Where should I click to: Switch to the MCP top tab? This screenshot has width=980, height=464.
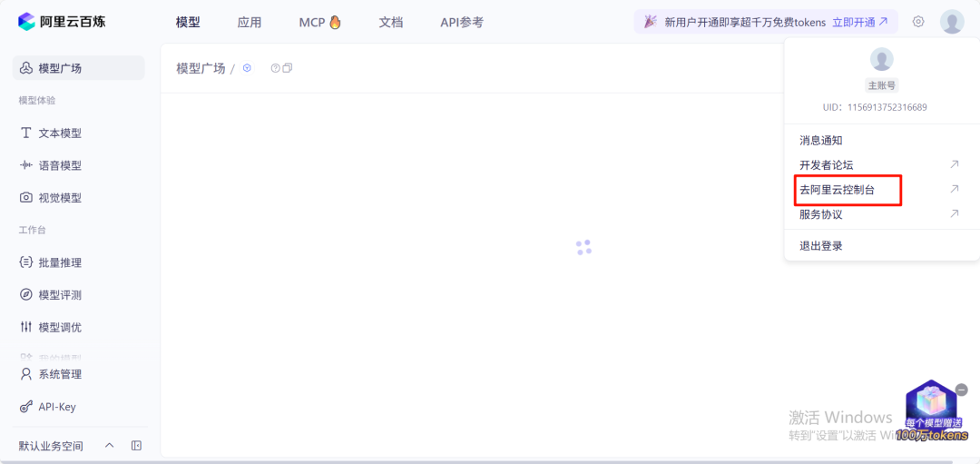[x=320, y=23]
